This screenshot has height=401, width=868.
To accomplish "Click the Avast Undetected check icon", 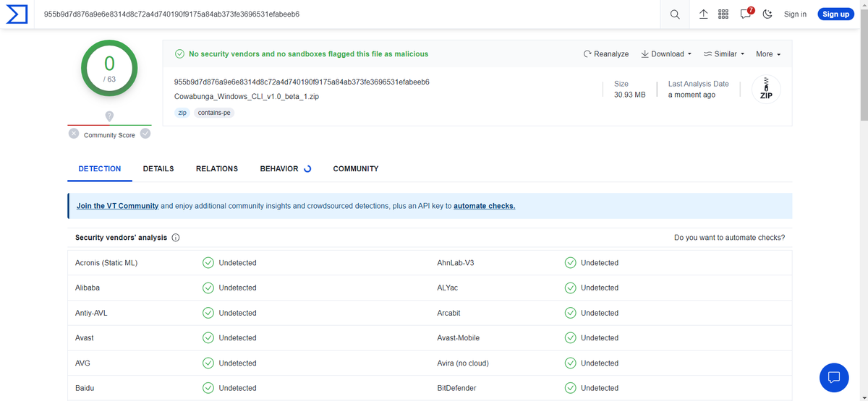I will pyautogui.click(x=208, y=338).
